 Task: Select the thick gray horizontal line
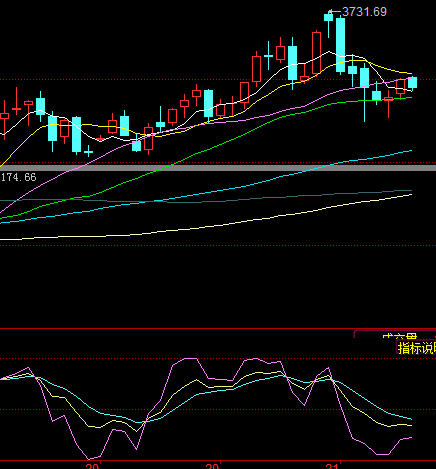[218, 168]
